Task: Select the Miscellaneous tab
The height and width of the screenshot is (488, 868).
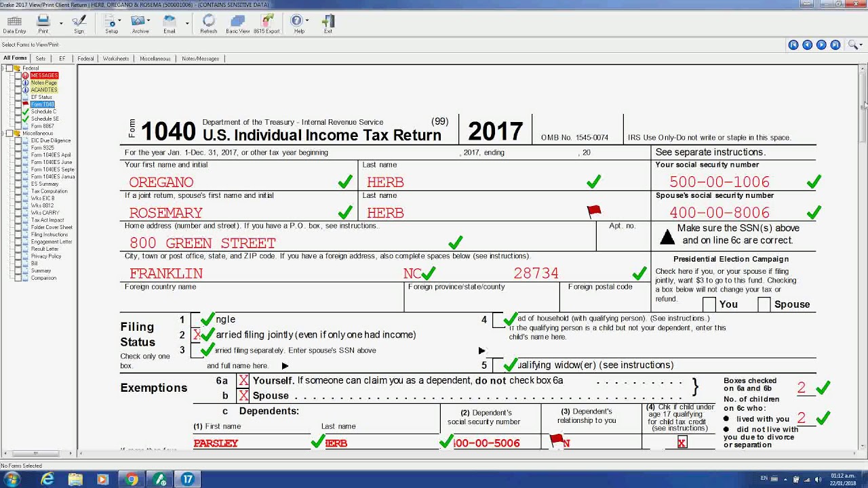Action: coord(155,59)
